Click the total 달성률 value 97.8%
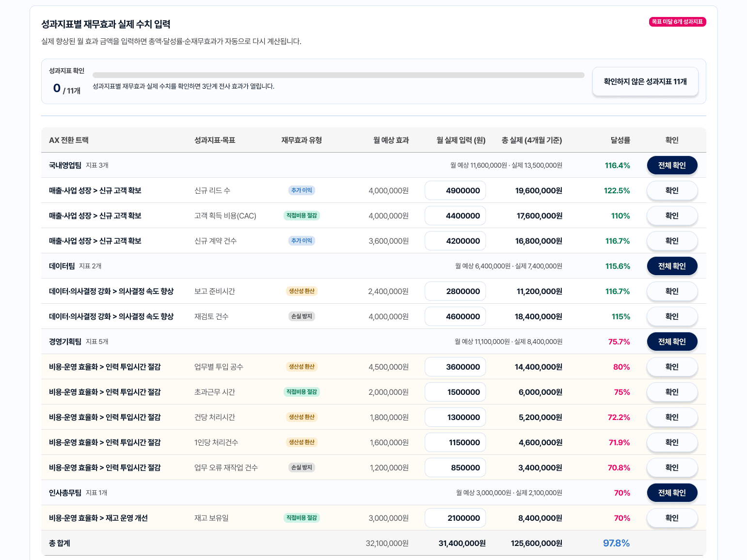Screen dimensions: 747x560 [616, 543]
